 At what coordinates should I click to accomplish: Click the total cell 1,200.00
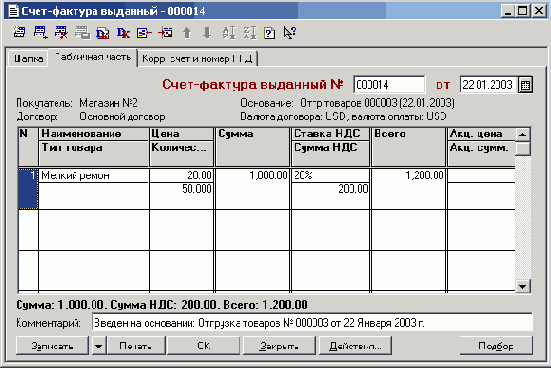408,189
